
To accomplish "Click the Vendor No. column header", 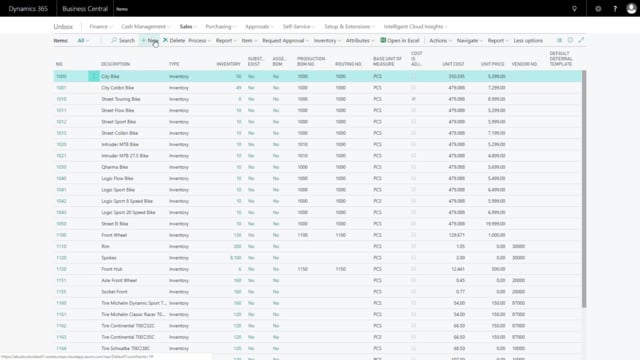I will coord(524,64).
